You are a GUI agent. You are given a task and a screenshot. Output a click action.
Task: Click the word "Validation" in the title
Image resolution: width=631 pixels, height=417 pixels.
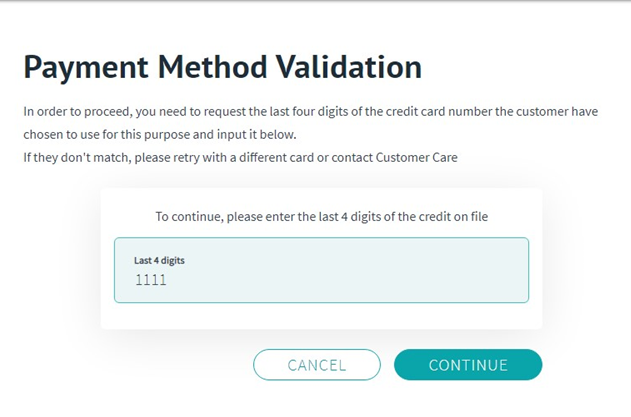pyautogui.click(x=348, y=67)
